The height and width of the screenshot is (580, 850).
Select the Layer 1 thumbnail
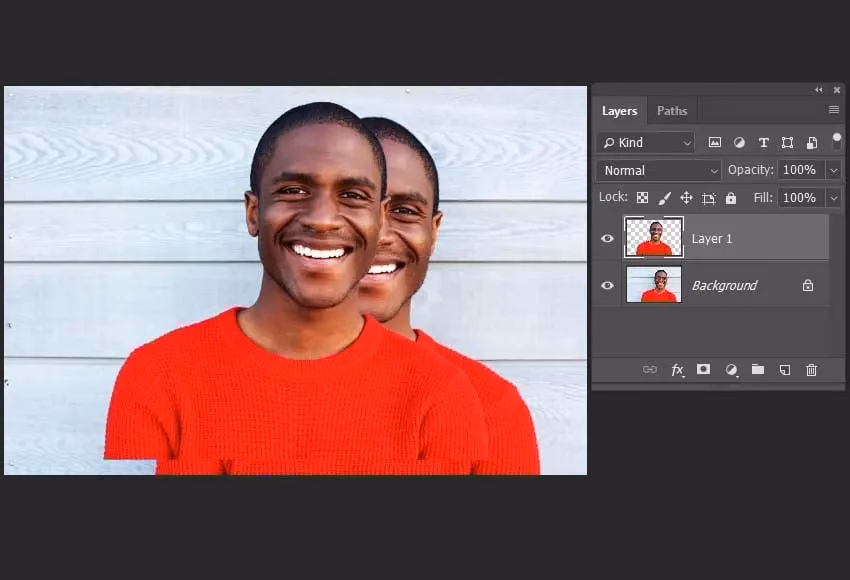click(654, 238)
